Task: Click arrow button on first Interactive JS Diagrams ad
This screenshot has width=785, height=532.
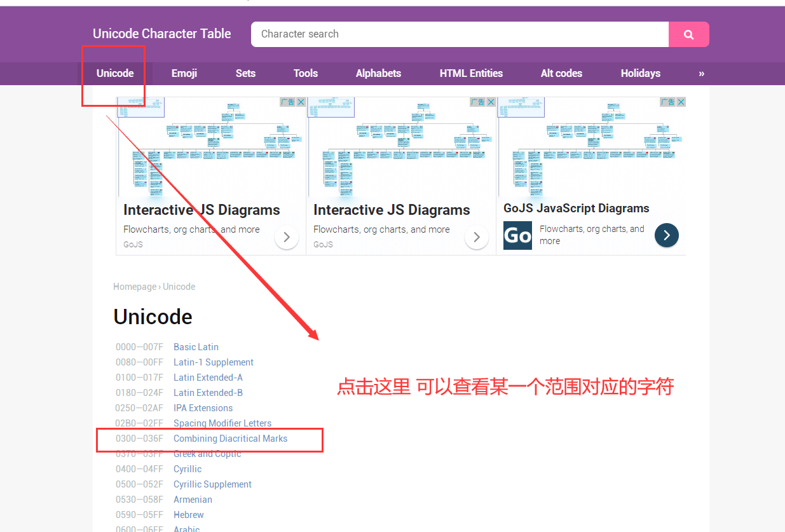Action: [287, 237]
